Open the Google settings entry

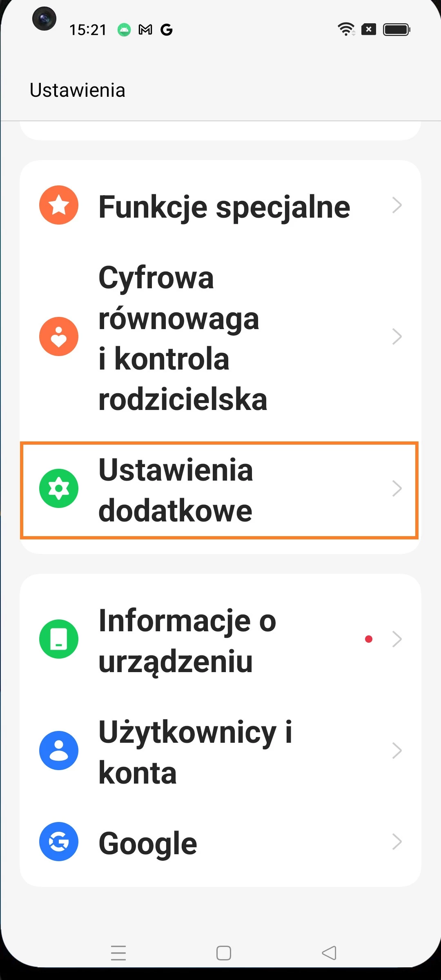[148, 843]
